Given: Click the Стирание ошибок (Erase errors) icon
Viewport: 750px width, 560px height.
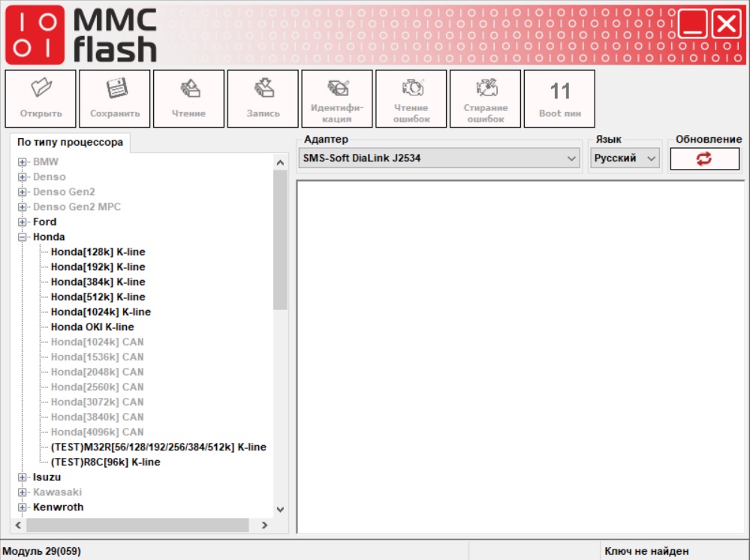Looking at the screenshot, I should (x=485, y=89).
